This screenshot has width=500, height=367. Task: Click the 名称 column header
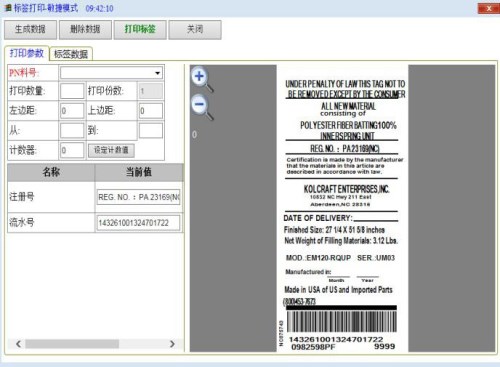pyautogui.click(x=51, y=172)
